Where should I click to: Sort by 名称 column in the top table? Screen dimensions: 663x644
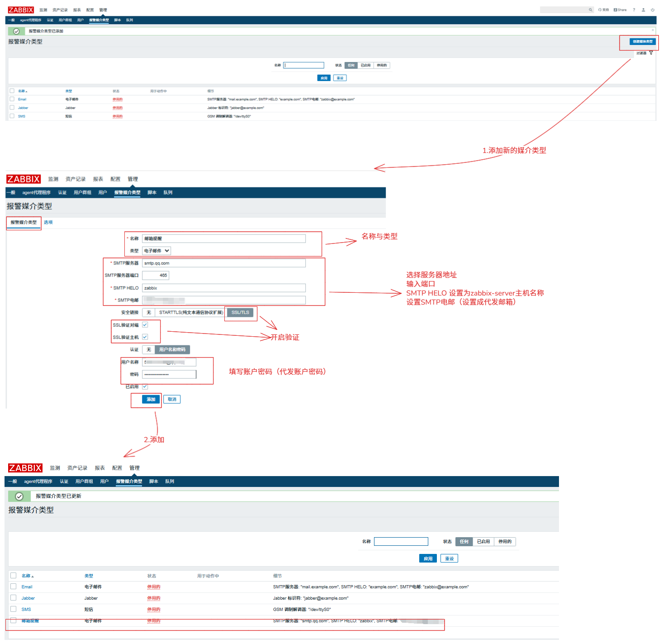[23, 91]
